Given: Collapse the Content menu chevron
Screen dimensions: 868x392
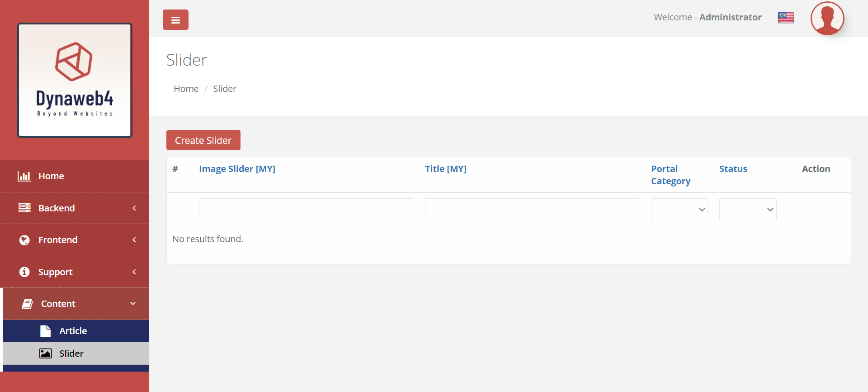Looking at the screenshot, I should click(x=133, y=304).
